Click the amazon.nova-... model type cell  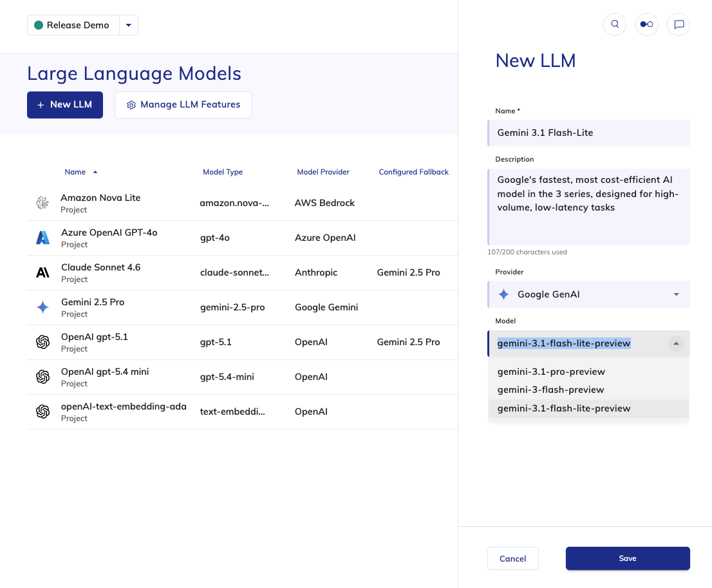234,203
